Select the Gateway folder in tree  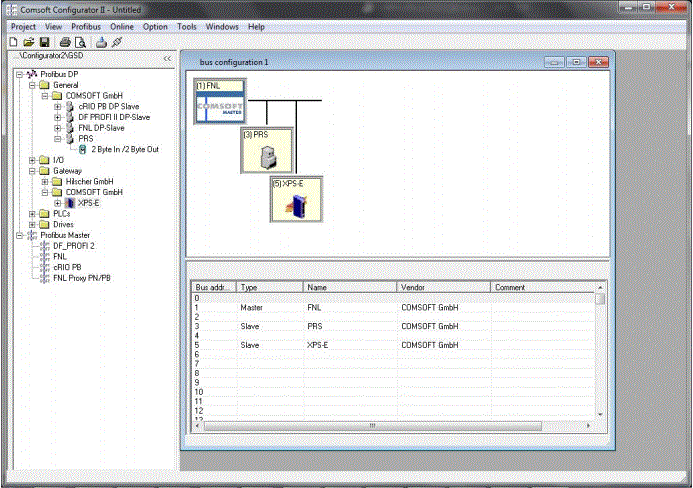click(x=68, y=171)
